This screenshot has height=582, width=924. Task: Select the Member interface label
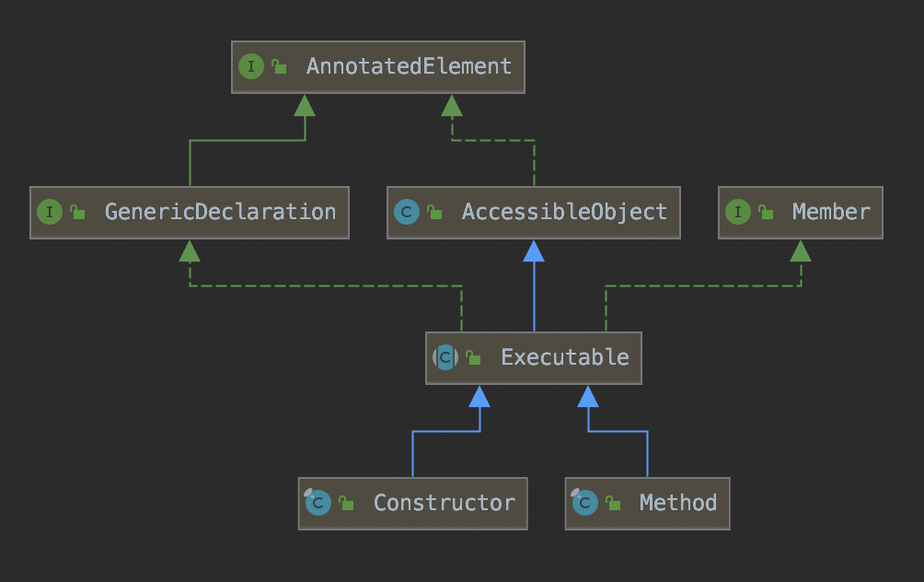(x=831, y=212)
